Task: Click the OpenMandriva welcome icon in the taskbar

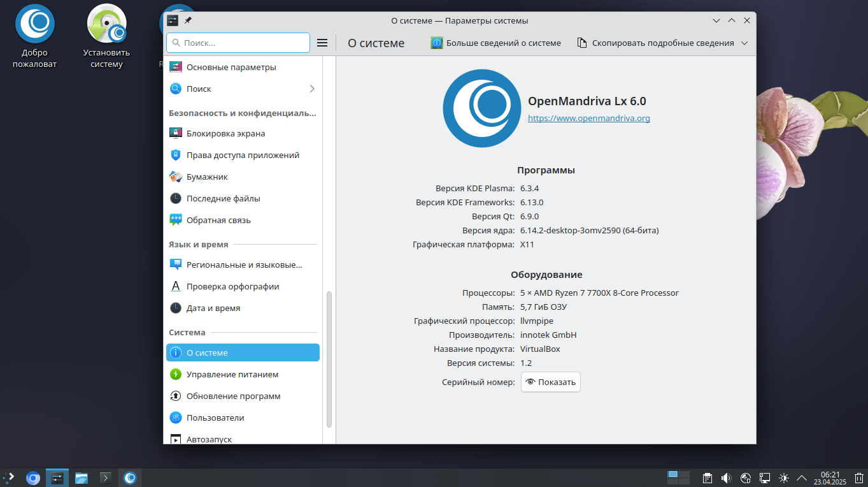Action: coord(130,477)
